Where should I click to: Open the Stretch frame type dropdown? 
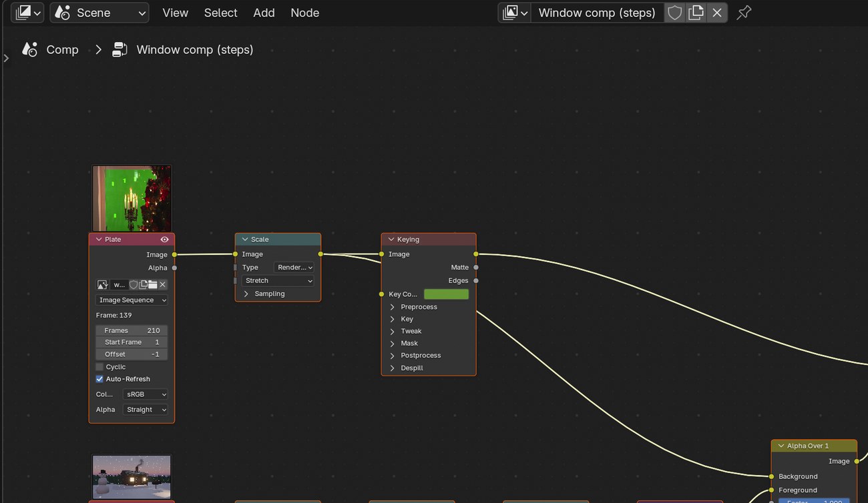pos(278,281)
